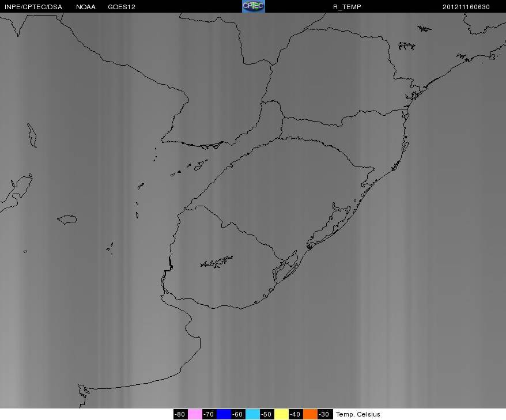Image resolution: width=506 pixels, height=420 pixels.
Task: Select the yellow legend color swatch
Action: click(x=281, y=414)
